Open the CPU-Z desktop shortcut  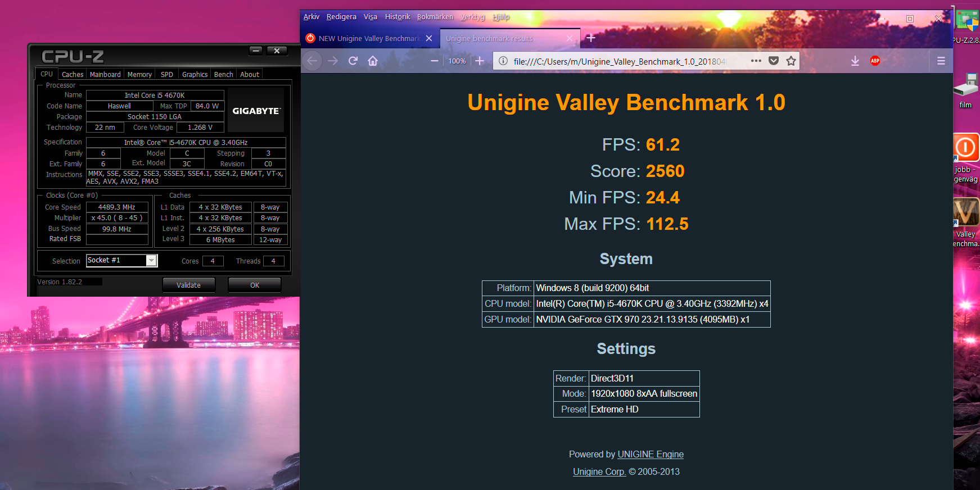click(x=967, y=26)
